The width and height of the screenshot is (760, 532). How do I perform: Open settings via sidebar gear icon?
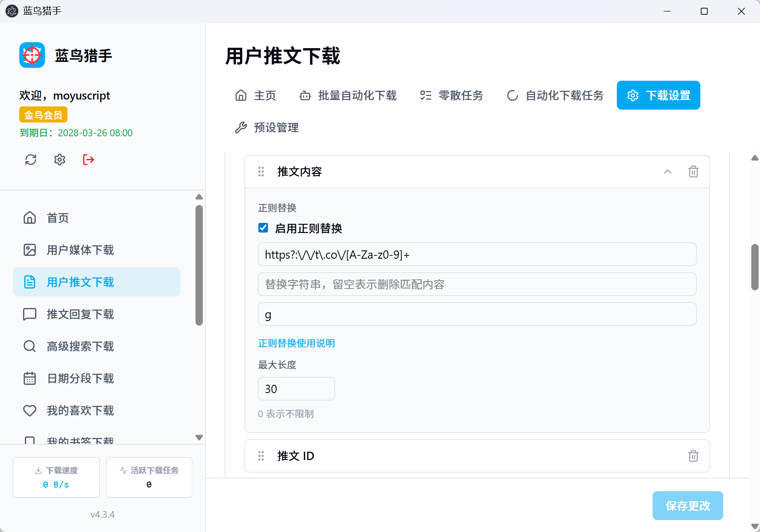point(60,160)
